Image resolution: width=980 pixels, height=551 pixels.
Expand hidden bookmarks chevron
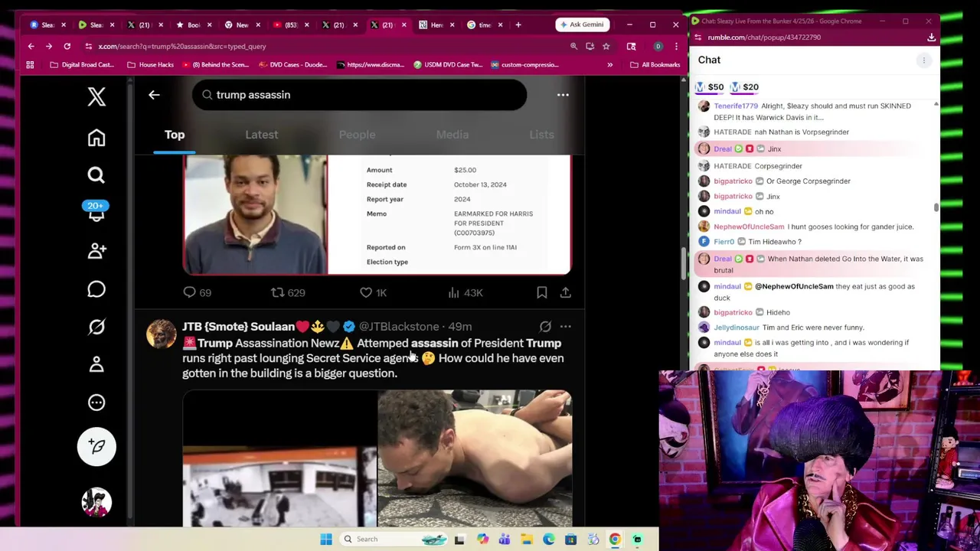pyautogui.click(x=609, y=64)
